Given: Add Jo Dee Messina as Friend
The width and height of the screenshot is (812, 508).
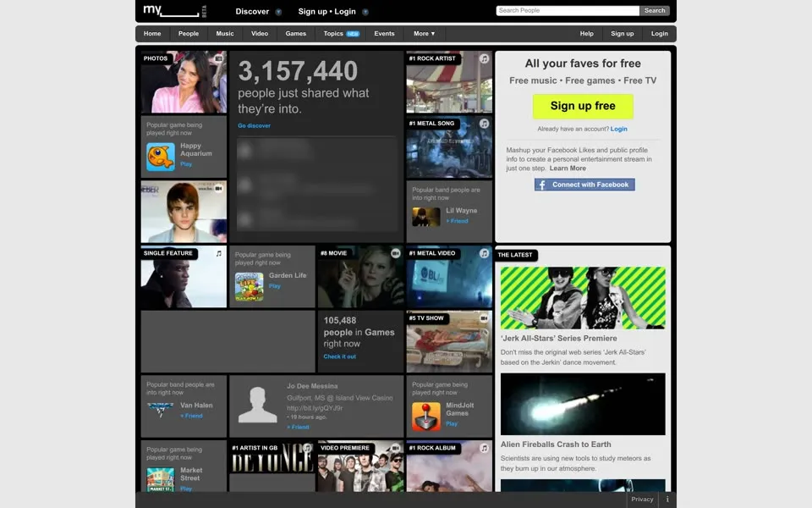Looking at the screenshot, I should tap(299, 427).
